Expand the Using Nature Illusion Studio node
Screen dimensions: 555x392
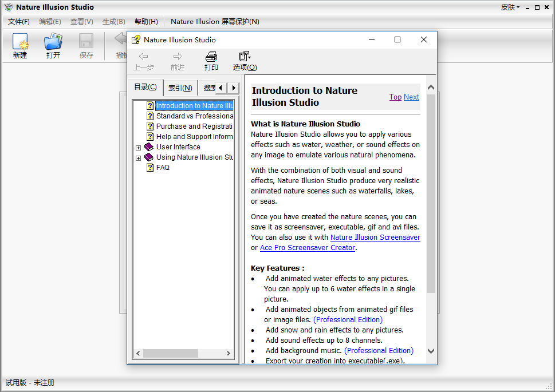[138, 158]
